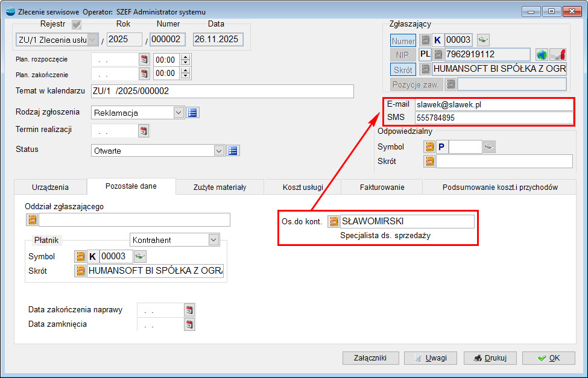Open lookup icon for Os.do kont. field
Image resolution: width=588 pixels, height=378 pixels.
[x=333, y=221]
